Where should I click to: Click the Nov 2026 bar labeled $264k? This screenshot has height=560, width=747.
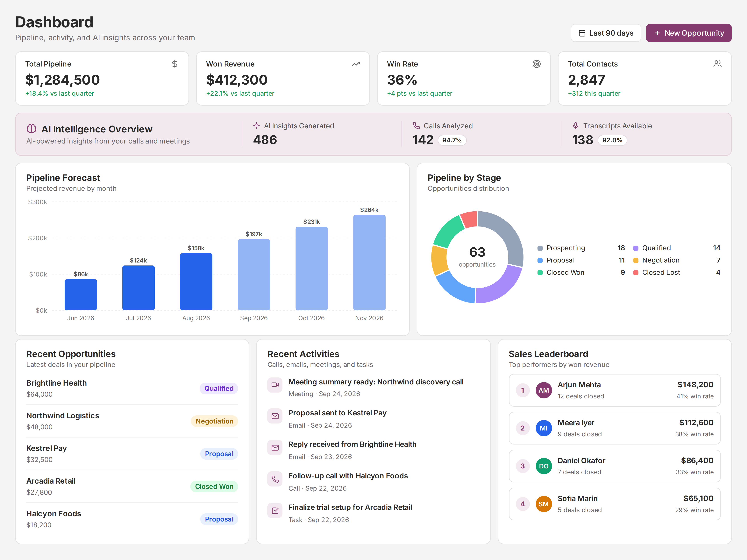click(x=369, y=263)
